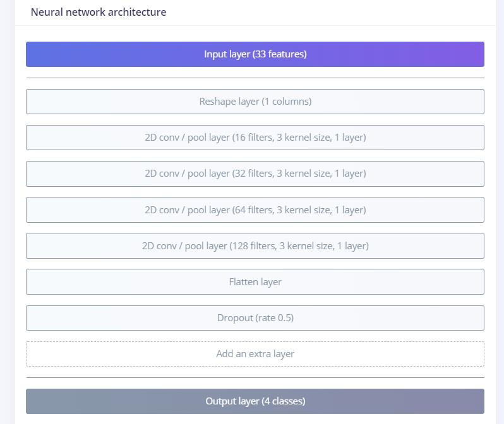Viewport: 504px width, 424px height.
Task: Click the divider line below the Input layer
Action: [255, 78]
